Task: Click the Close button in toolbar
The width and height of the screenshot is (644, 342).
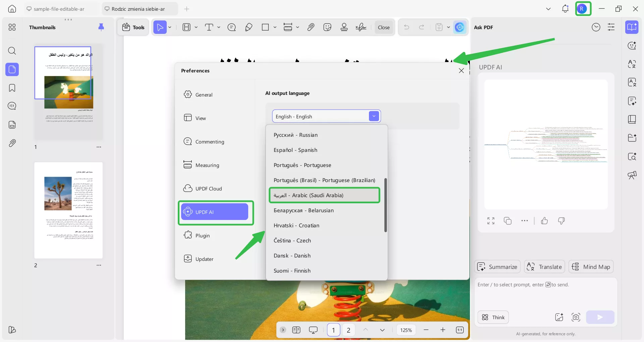Action: coord(384,27)
